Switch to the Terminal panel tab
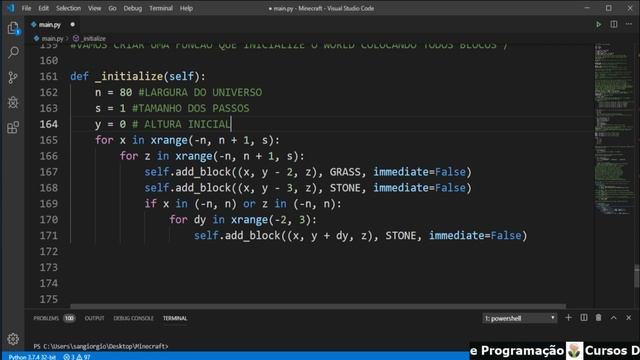This screenshot has width=640, height=360. point(175,318)
